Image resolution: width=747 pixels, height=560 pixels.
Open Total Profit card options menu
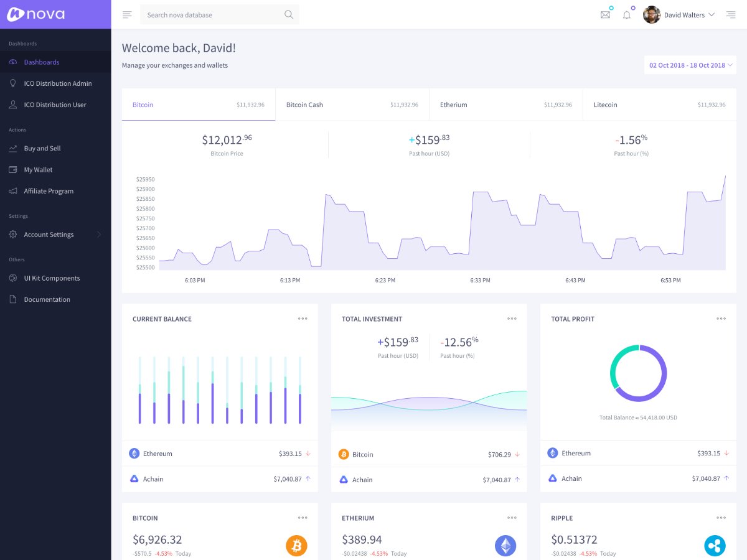(721, 319)
